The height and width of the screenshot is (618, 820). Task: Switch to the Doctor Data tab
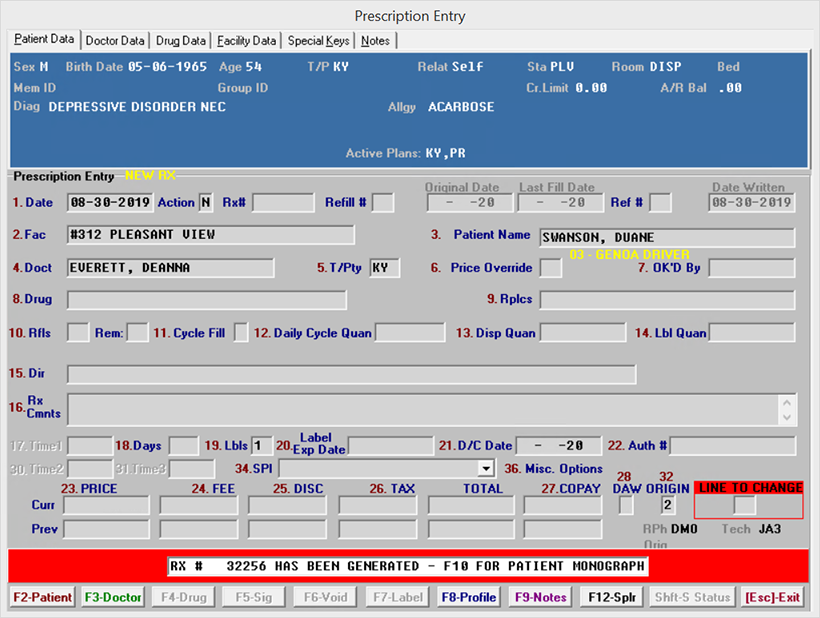tap(115, 41)
